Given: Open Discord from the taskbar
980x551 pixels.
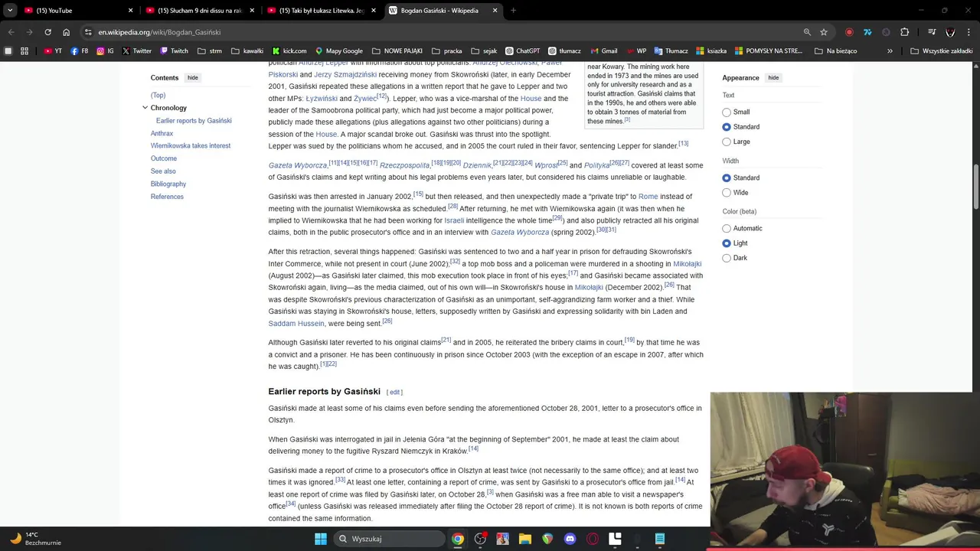Looking at the screenshot, I should (570, 539).
